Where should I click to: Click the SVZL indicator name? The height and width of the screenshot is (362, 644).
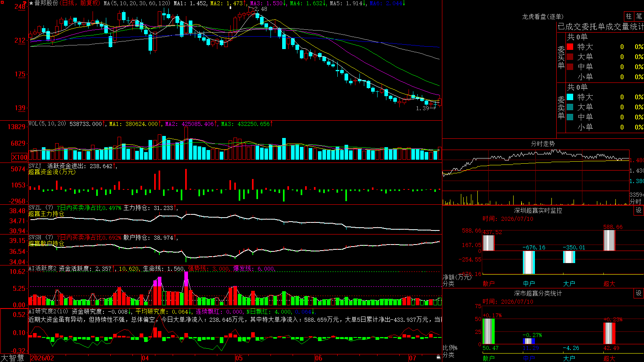(35, 208)
